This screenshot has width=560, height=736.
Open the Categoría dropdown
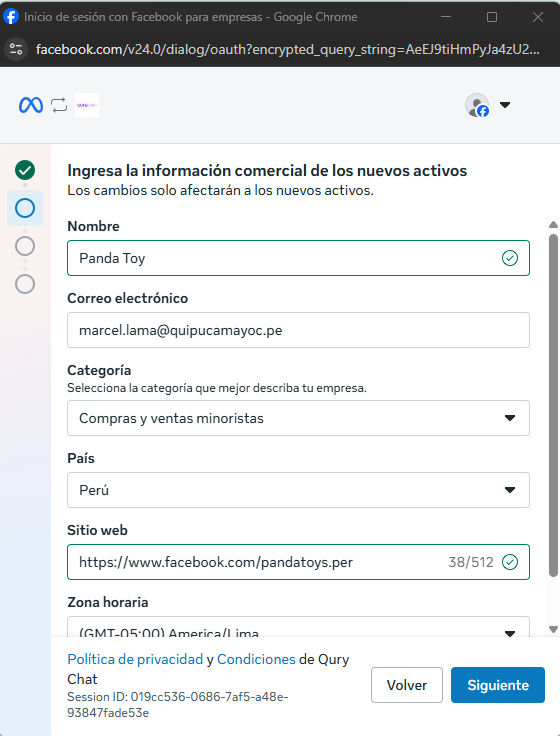tap(299, 418)
